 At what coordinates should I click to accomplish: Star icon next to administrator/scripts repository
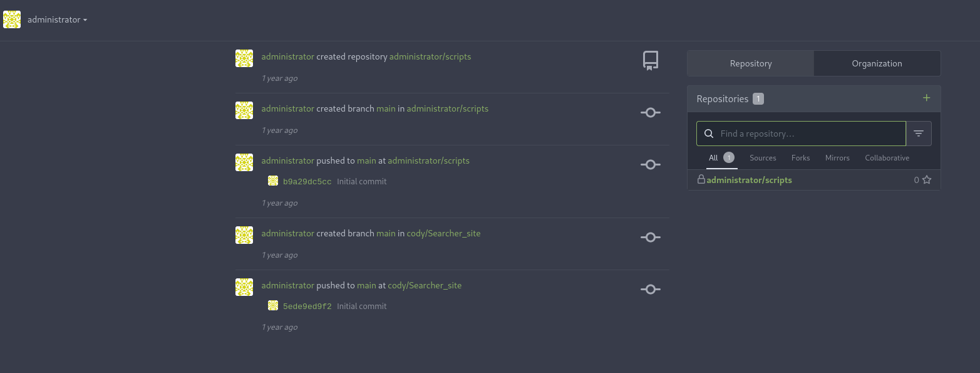[x=927, y=180]
